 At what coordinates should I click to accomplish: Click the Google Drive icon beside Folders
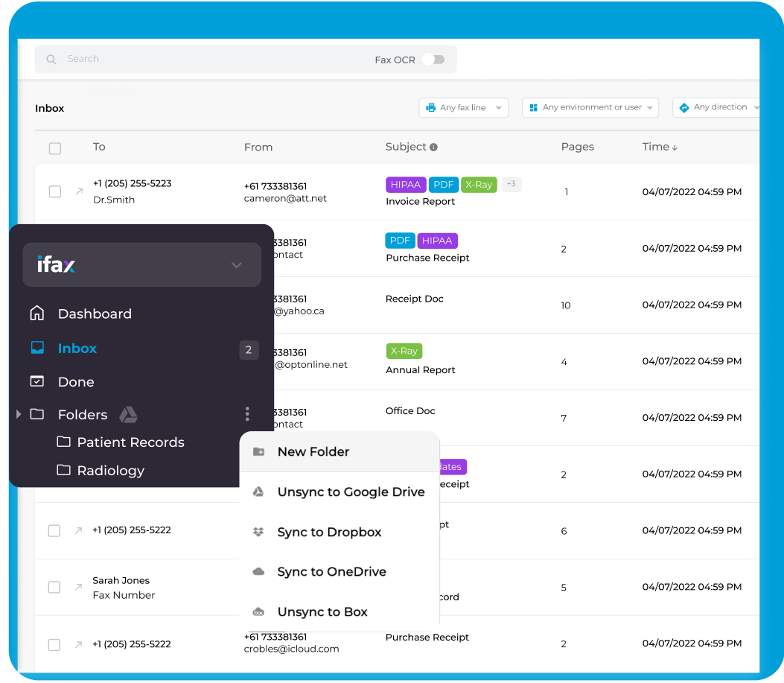(128, 415)
